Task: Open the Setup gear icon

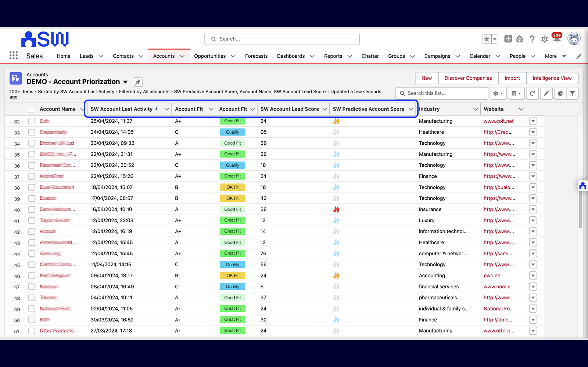Action: (x=544, y=39)
